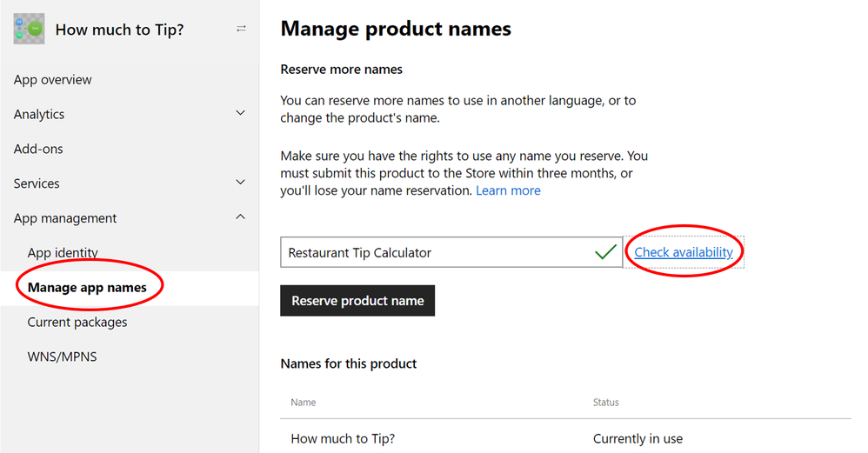Screen dimensions: 868x453
Task: Click the Status column header
Action: pos(605,403)
